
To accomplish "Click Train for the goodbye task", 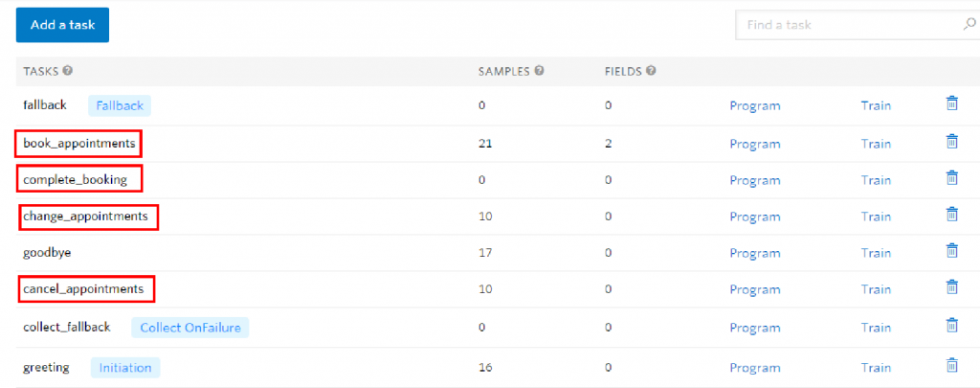I will coord(876,253).
